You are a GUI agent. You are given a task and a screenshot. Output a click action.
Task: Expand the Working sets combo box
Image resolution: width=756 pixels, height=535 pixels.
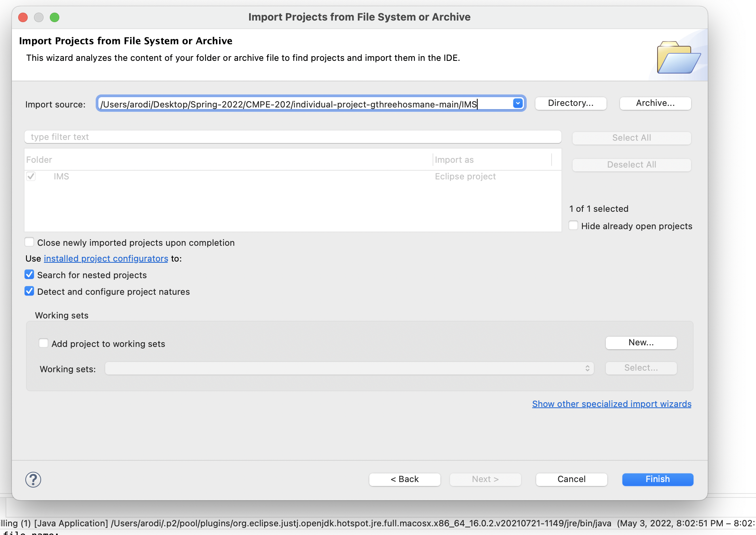click(x=350, y=368)
